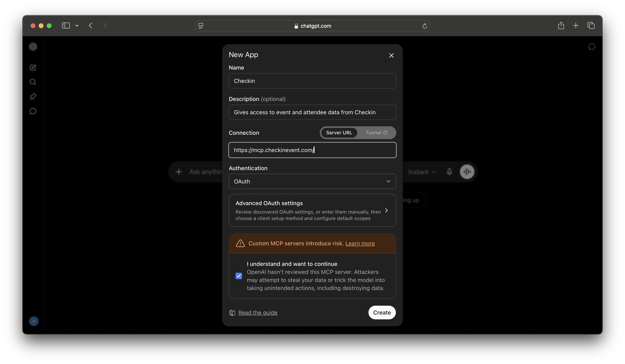Screen dimensions: 625x364
Task: Switch connection to Tunnel
Action: 376,133
